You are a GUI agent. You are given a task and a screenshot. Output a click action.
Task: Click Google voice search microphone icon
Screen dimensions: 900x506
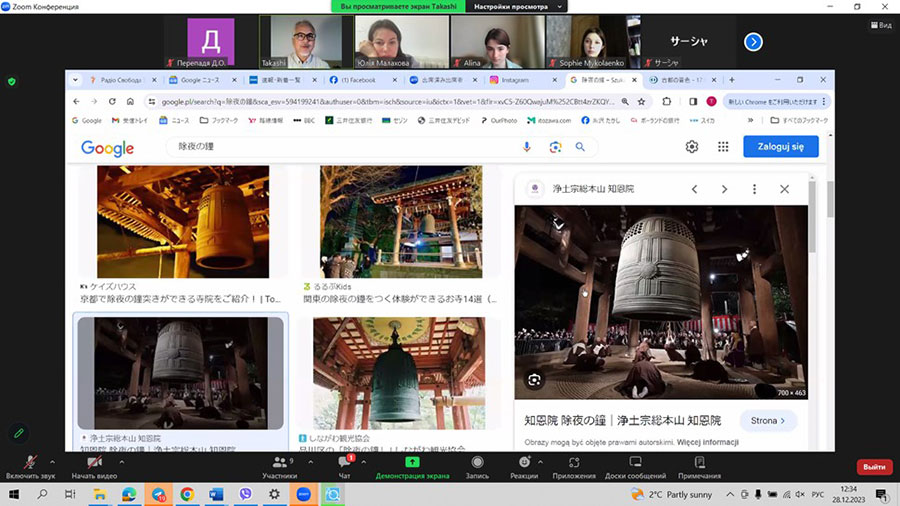(x=526, y=147)
